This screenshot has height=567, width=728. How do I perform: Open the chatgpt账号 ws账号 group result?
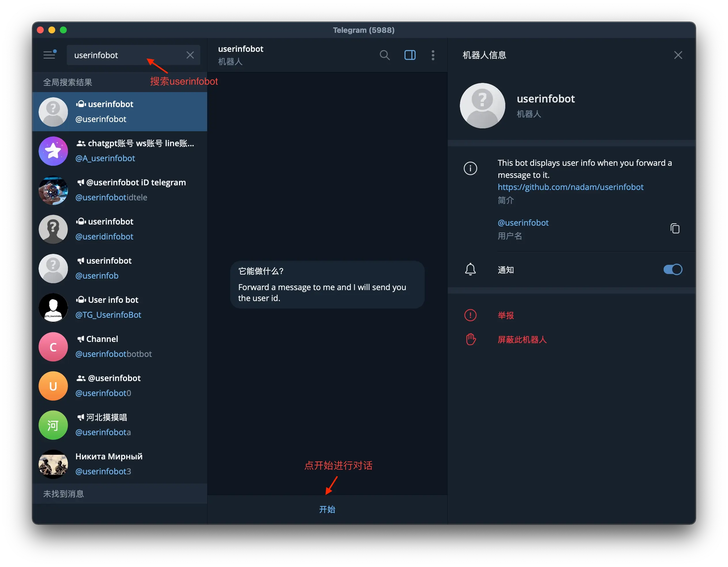click(120, 151)
